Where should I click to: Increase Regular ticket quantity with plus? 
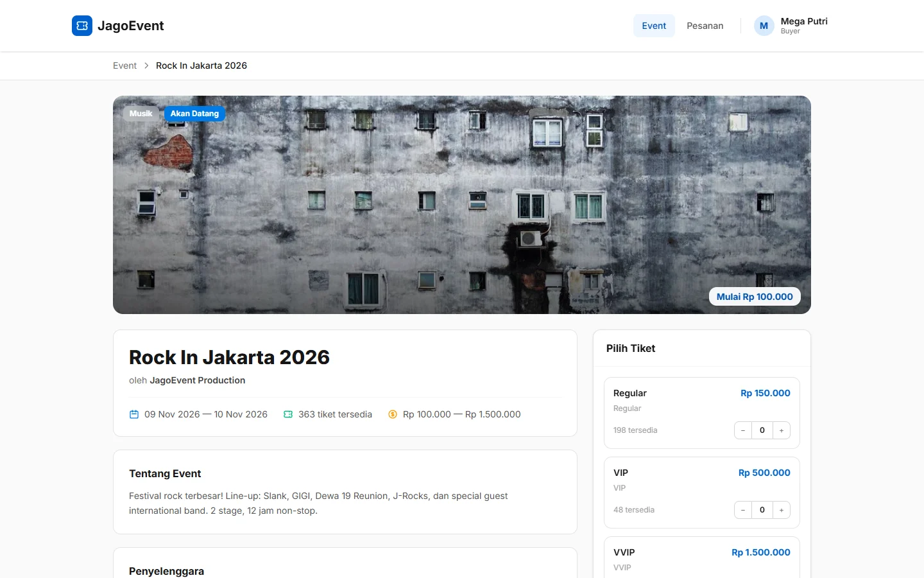point(782,430)
